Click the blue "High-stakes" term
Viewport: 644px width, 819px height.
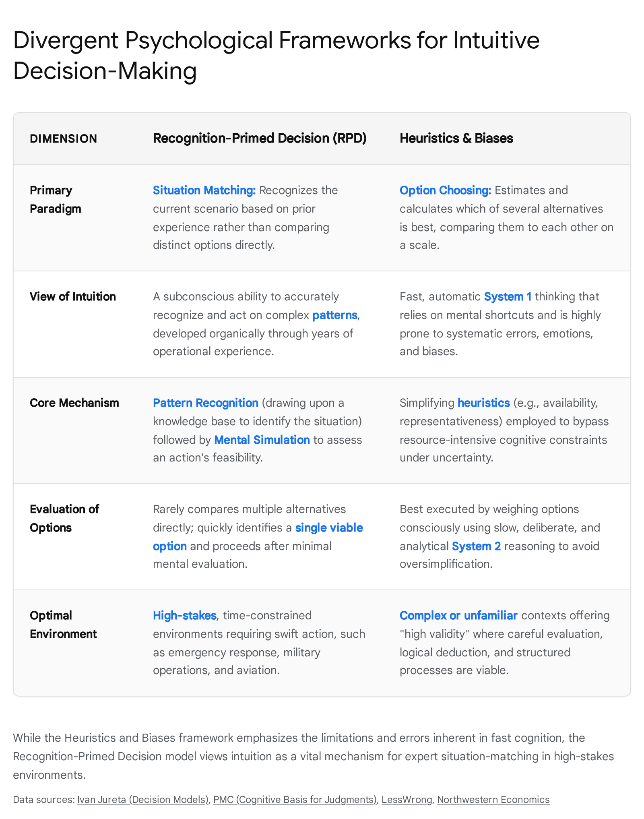185,615
